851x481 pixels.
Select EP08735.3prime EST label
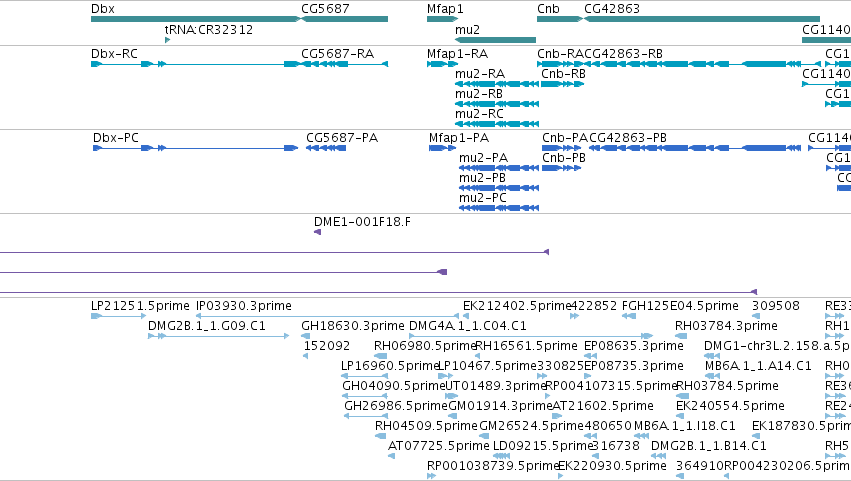tap(633, 366)
